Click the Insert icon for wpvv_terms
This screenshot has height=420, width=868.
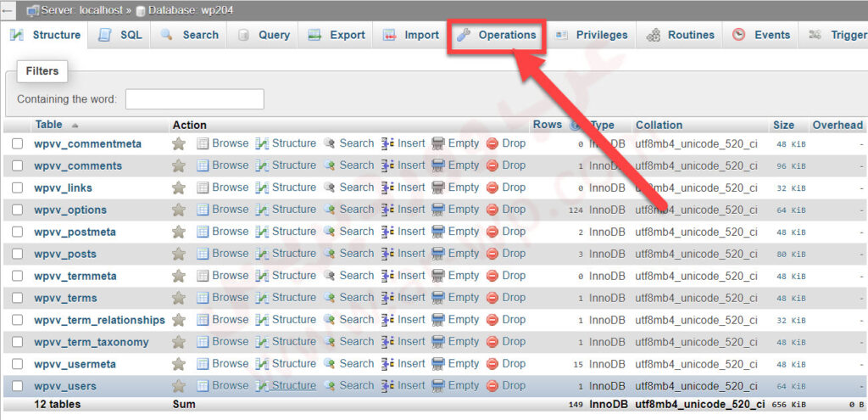pyautogui.click(x=388, y=298)
